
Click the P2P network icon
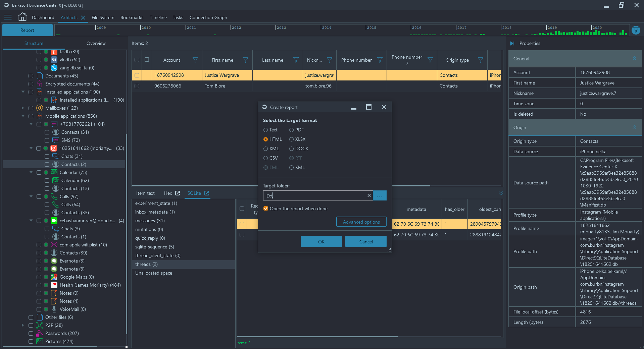coord(40,325)
